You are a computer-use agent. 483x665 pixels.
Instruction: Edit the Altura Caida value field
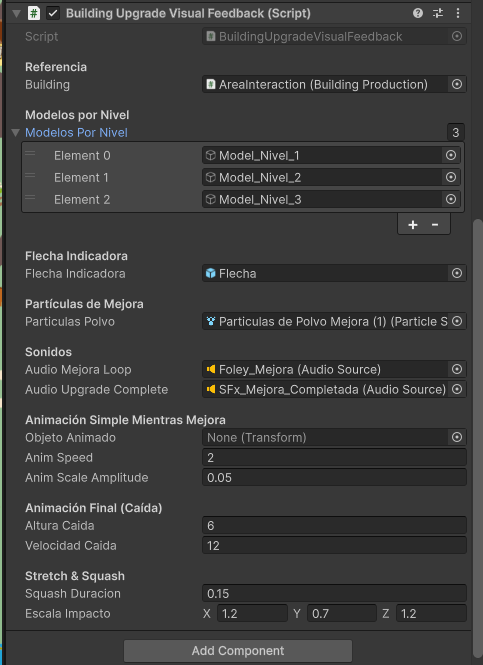334,525
